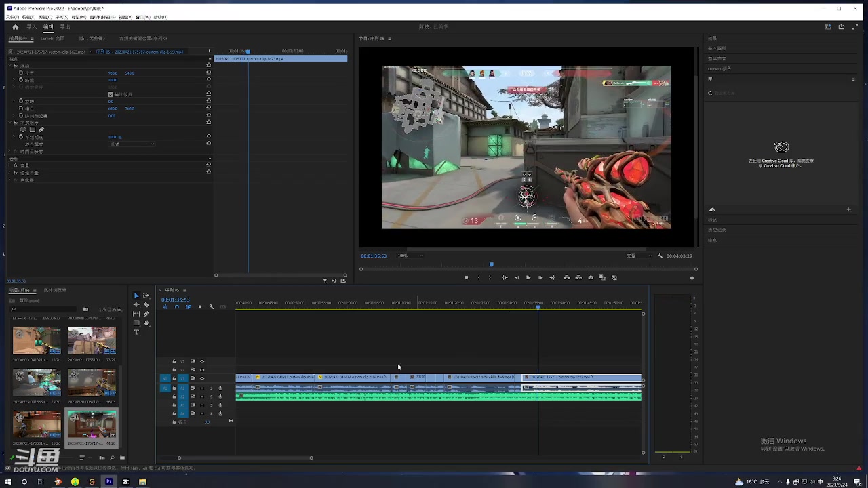Toggle V2 track output eye

[x=201, y=370]
